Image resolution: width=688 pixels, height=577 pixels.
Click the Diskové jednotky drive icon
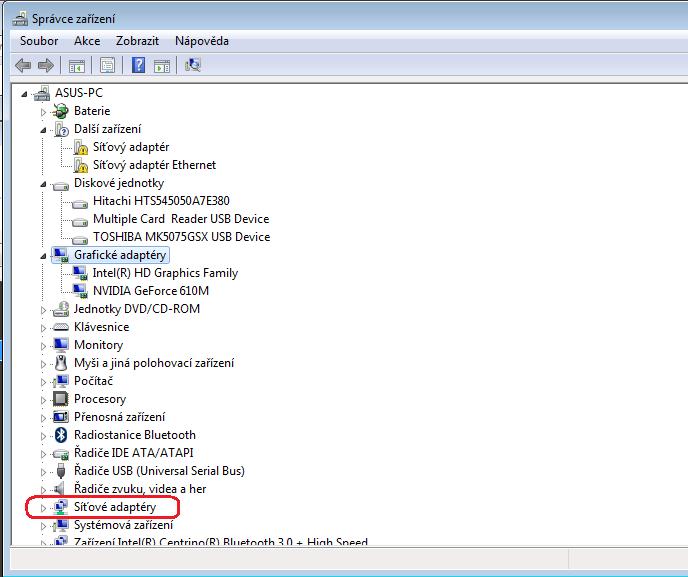coord(61,185)
